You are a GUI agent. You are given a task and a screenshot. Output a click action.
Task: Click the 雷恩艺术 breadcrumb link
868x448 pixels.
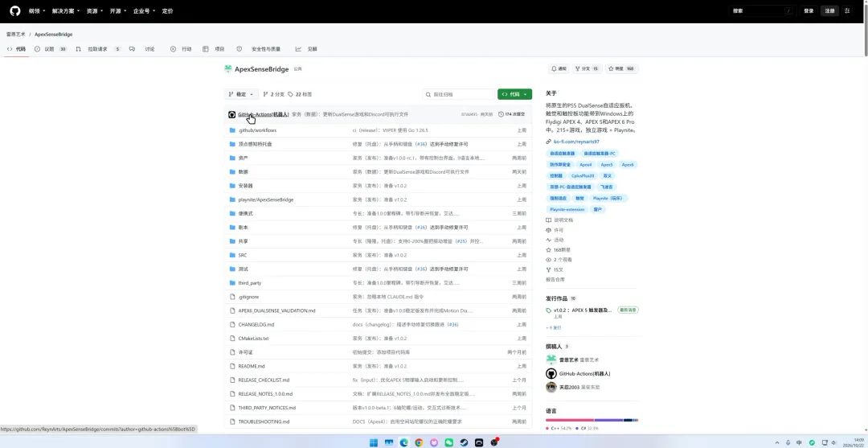pos(15,35)
